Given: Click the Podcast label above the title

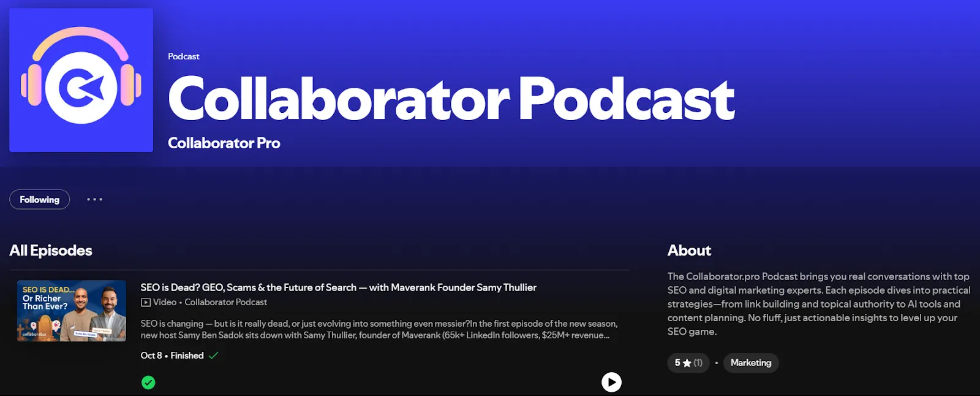Looking at the screenshot, I should point(184,56).
